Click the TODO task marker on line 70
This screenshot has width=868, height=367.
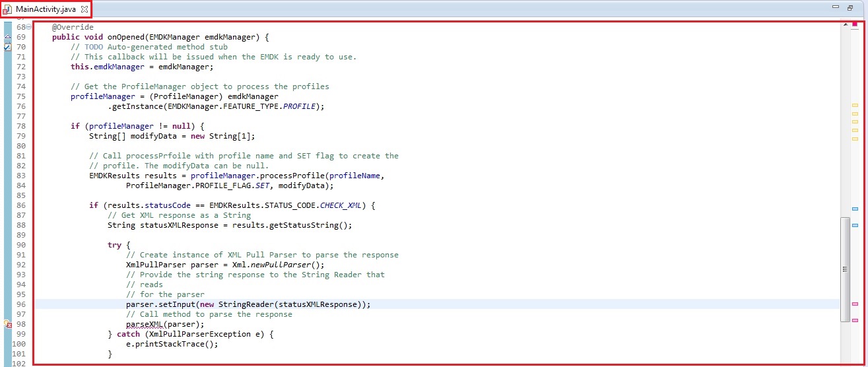(x=7, y=48)
